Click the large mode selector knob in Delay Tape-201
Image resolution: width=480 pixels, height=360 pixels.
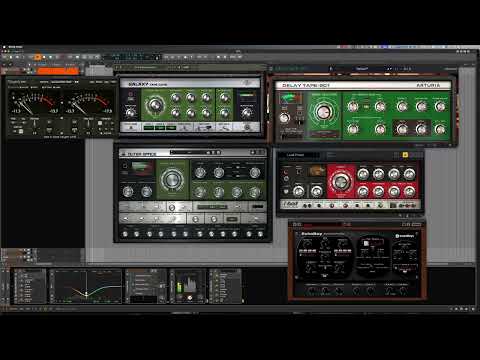coord(323,112)
